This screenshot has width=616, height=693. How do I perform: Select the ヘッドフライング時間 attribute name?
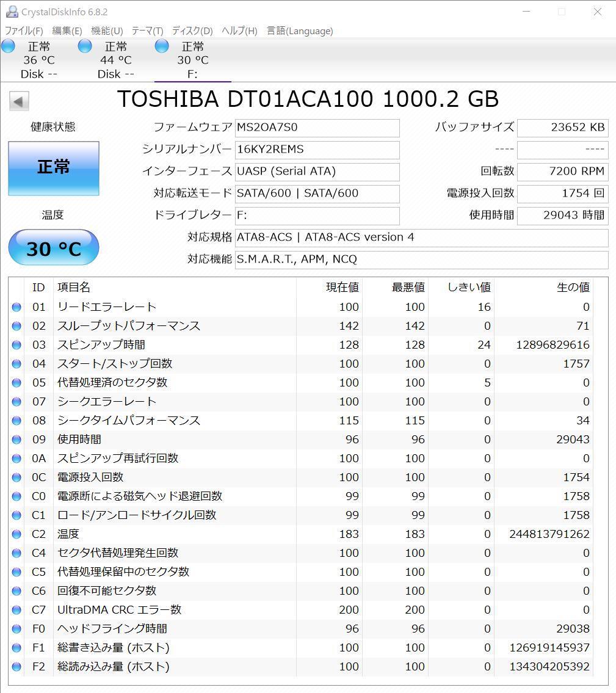(x=112, y=629)
